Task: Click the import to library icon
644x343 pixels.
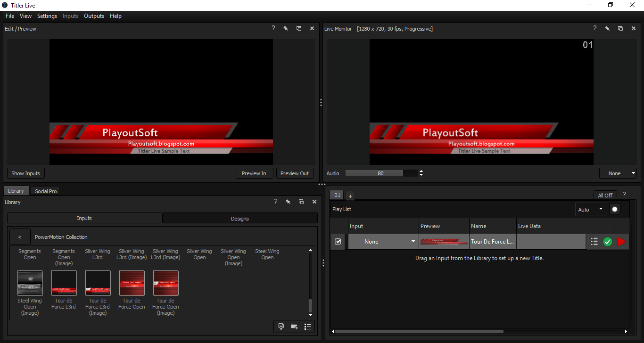Action: pyautogui.click(x=281, y=327)
